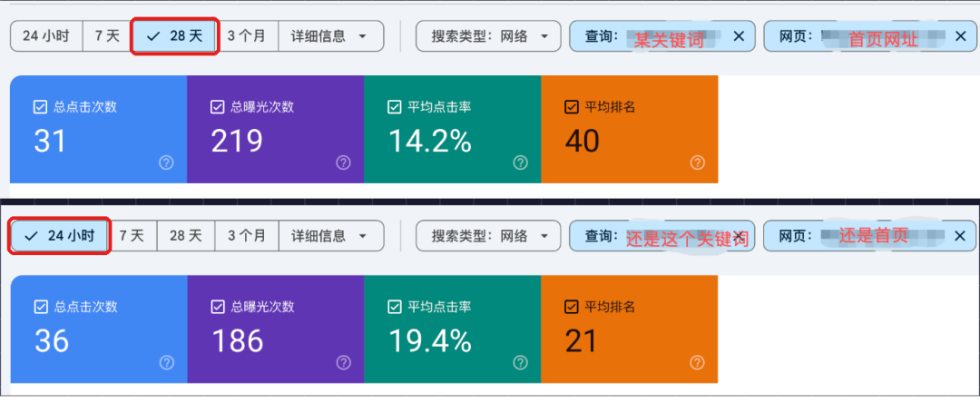This screenshot has width=980, height=413.
Task: Open help icon on bottom 总点击次数 card
Action: point(166,363)
